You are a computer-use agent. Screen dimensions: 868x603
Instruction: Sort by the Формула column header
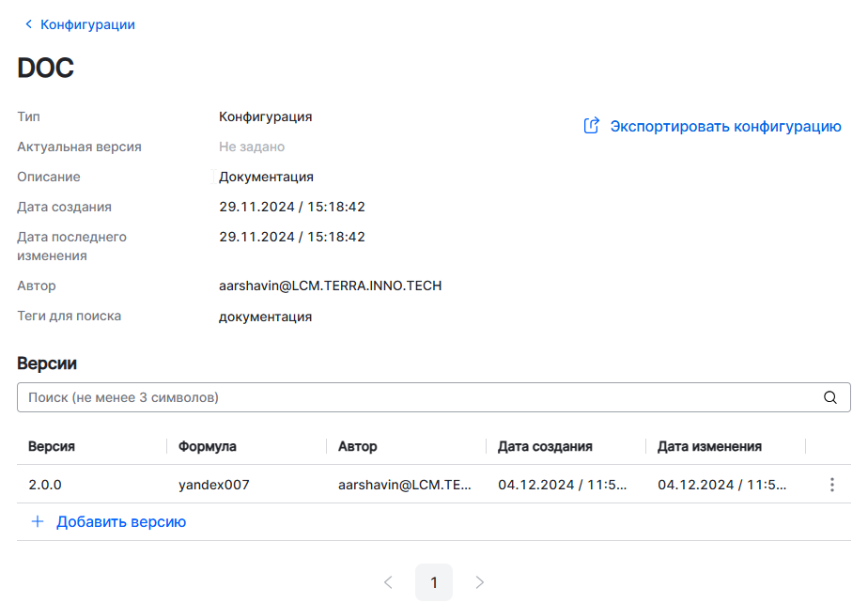tap(208, 446)
